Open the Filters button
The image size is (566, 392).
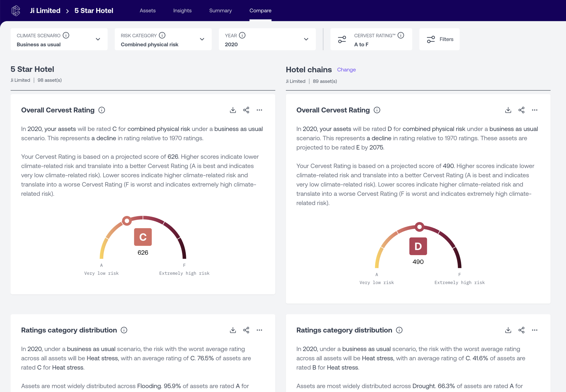point(439,39)
